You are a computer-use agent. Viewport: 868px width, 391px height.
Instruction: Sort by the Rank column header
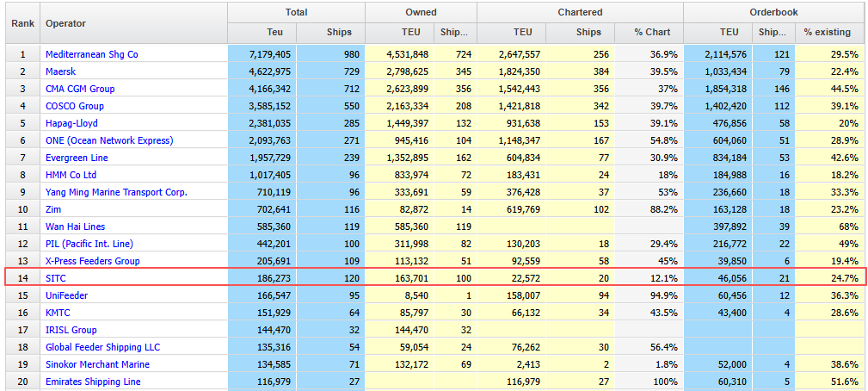coord(22,22)
